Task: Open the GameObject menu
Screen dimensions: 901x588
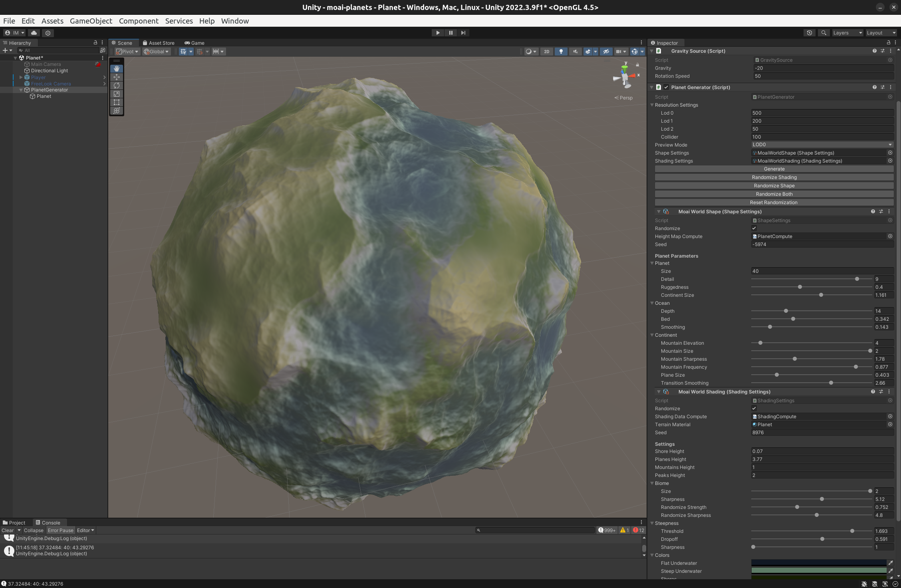Action: tap(91, 21)
